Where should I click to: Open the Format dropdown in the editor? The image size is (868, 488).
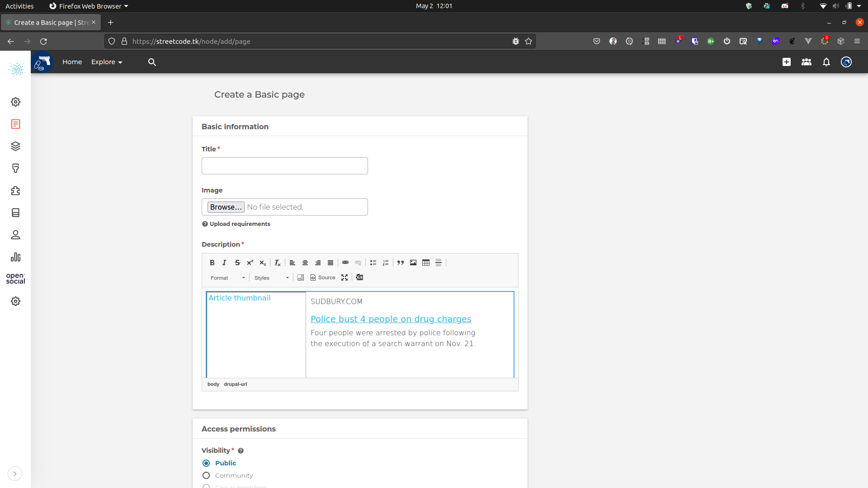coord(227,277)
